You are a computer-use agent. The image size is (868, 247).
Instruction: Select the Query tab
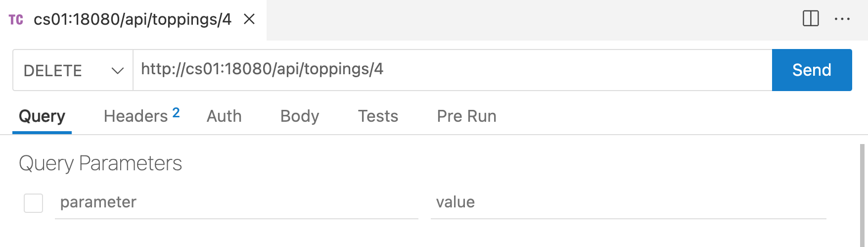point(42,116)
